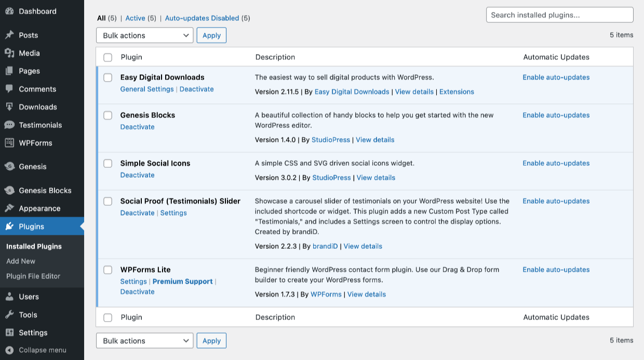Deactivate Easy Digital Downloads
644x360 pixels.
point(197,89)
